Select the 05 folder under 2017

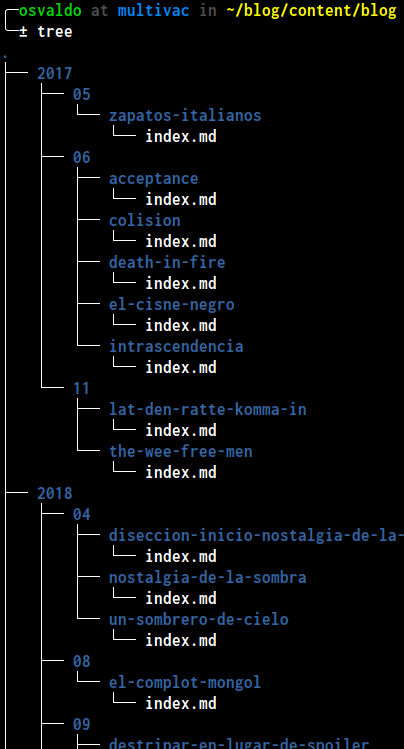tap(82, 95)
